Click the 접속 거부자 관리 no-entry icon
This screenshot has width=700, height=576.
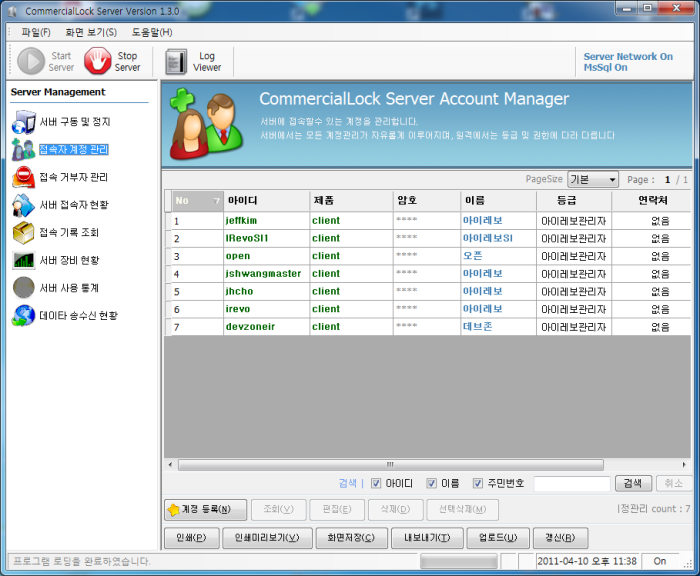[x=23, y=177]
